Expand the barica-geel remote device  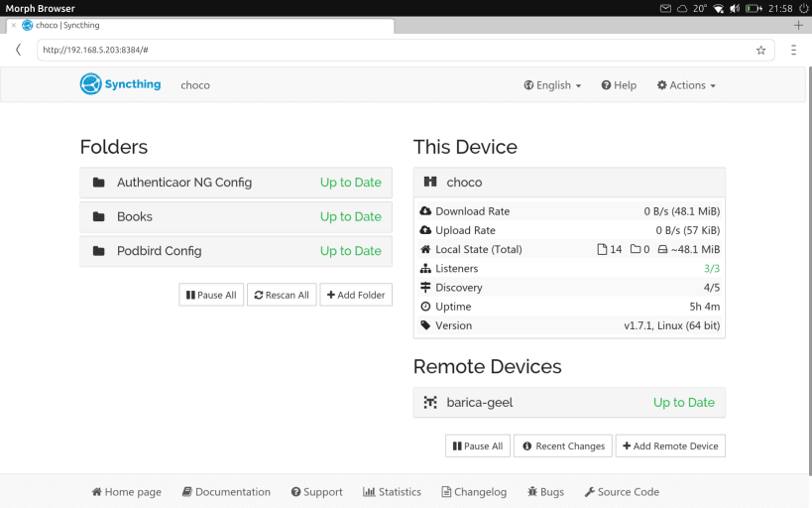pyautogui.click(x=569, y=402)
